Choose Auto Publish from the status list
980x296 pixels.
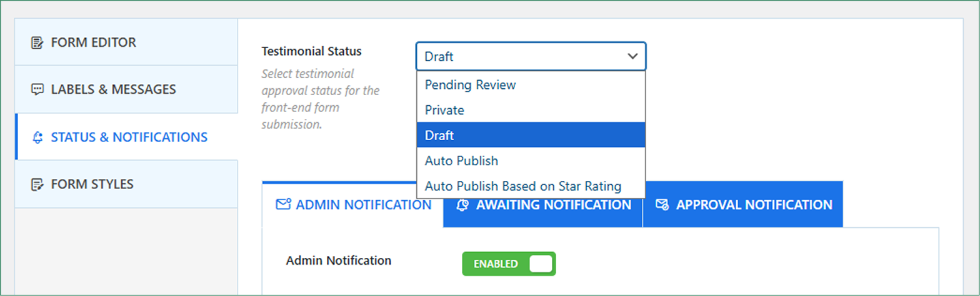tap(531, 161)
